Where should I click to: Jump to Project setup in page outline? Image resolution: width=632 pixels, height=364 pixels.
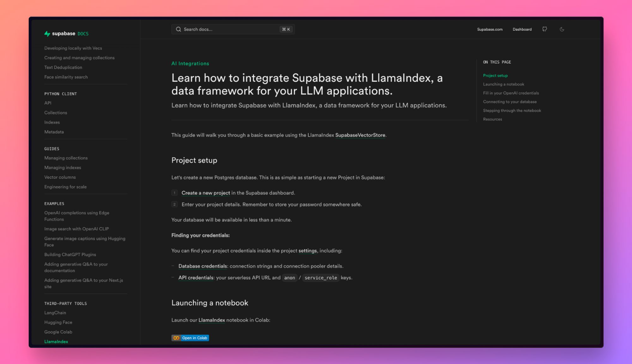coord(495,76)
